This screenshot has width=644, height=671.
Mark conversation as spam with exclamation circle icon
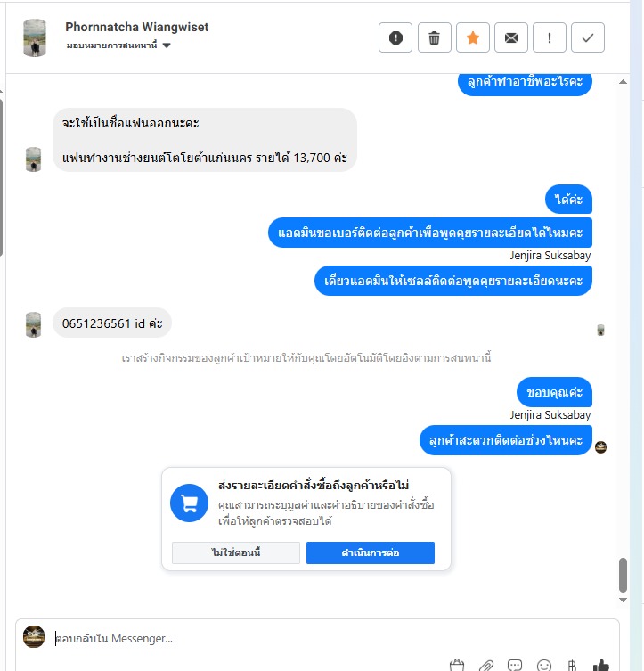pyautogui.click(x=395, y=37)
